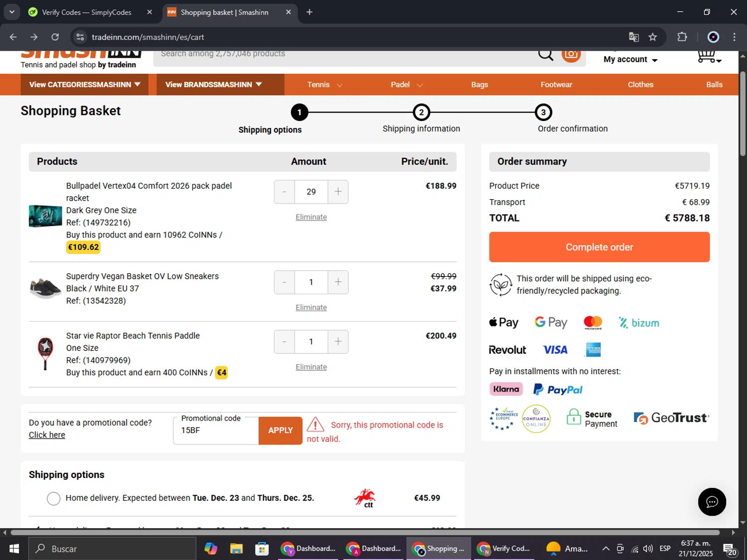Show hidden system tray icons
Screen dimensions: 747x560
coord(606,549)
